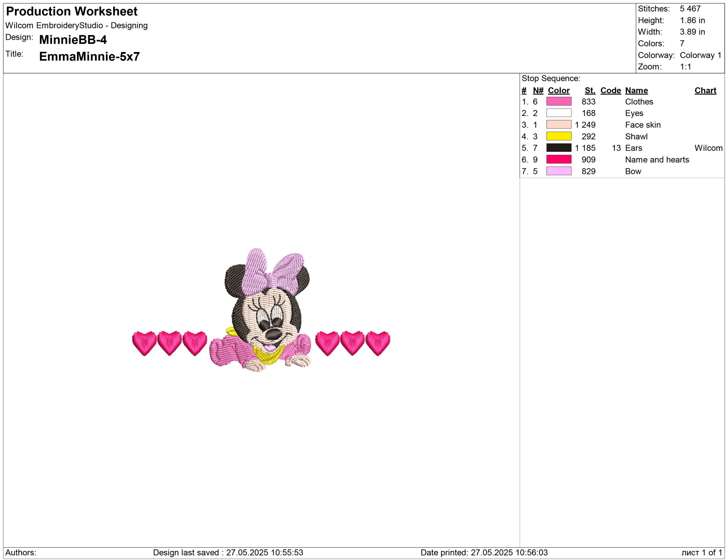Select the black Ears color swatch

pos(559,148)
